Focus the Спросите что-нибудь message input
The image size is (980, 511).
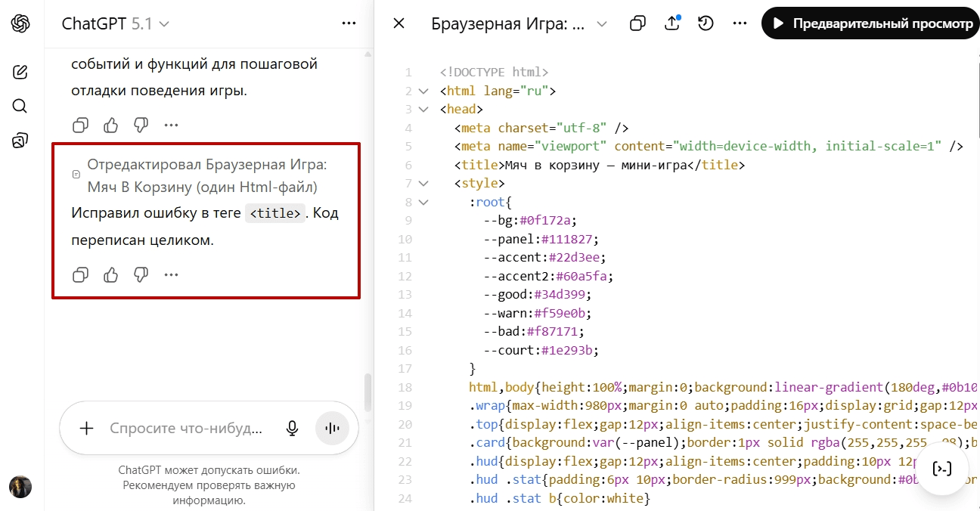(187, 429)
